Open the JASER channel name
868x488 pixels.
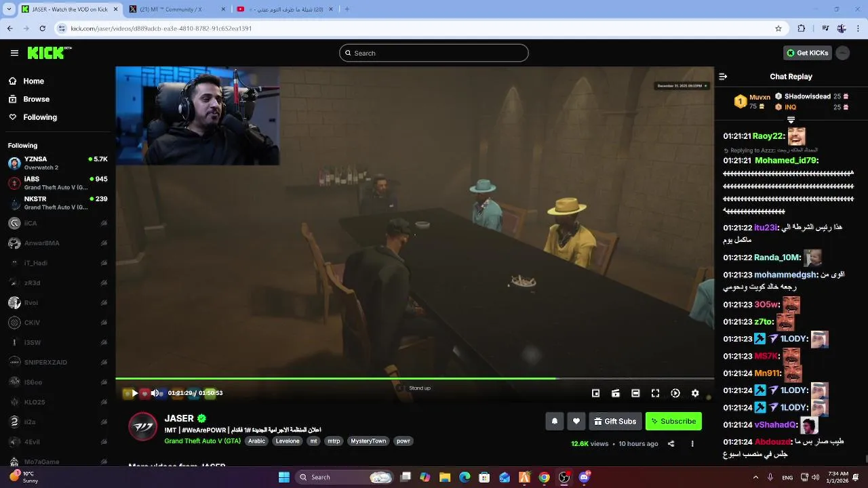pos(179,418)
